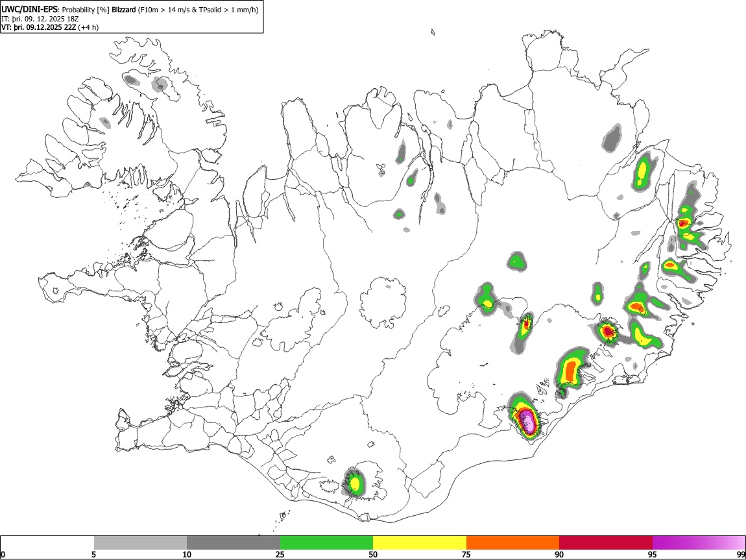The width and height of the screenshot is (746, 560).
Task: Click the (+4 h) forecast offset text
Action: tap(88, 27)
